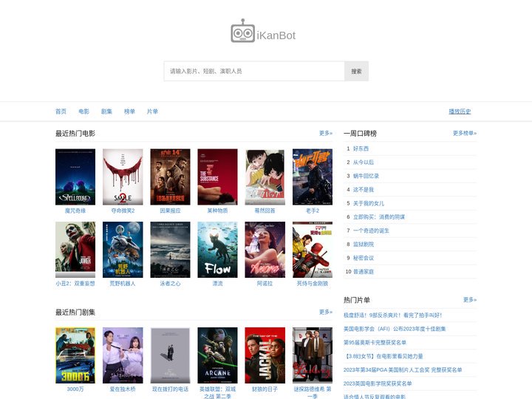The height and width of the screenshot is (399, 532).
Task: Open rank 3 entry 蜗牛回忆录
Action: (x=366, y=176)
